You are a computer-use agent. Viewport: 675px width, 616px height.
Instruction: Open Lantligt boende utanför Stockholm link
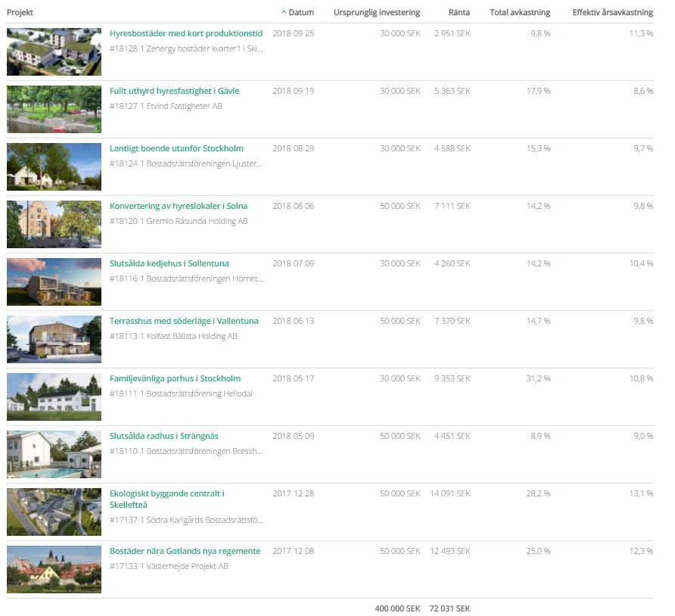click(176, 149)
